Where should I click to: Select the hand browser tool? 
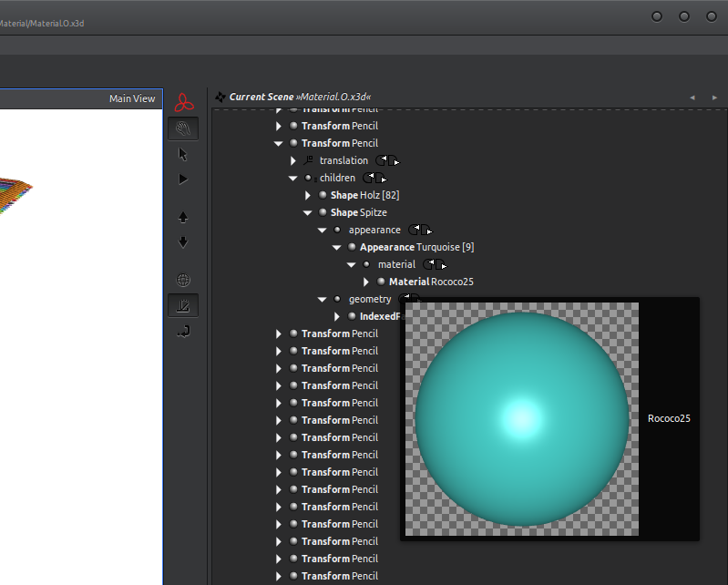[x=183, y=128]
